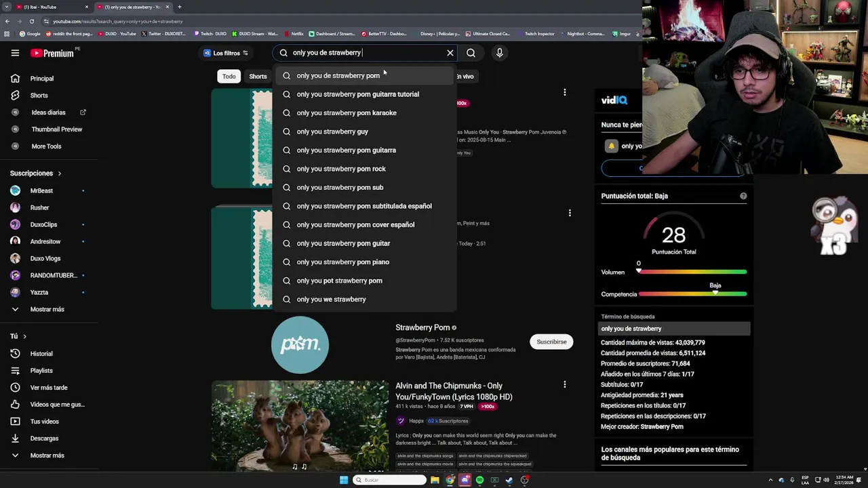Open the Andresitow subscription channel
868x488 pixels.
tap(46, 242)
